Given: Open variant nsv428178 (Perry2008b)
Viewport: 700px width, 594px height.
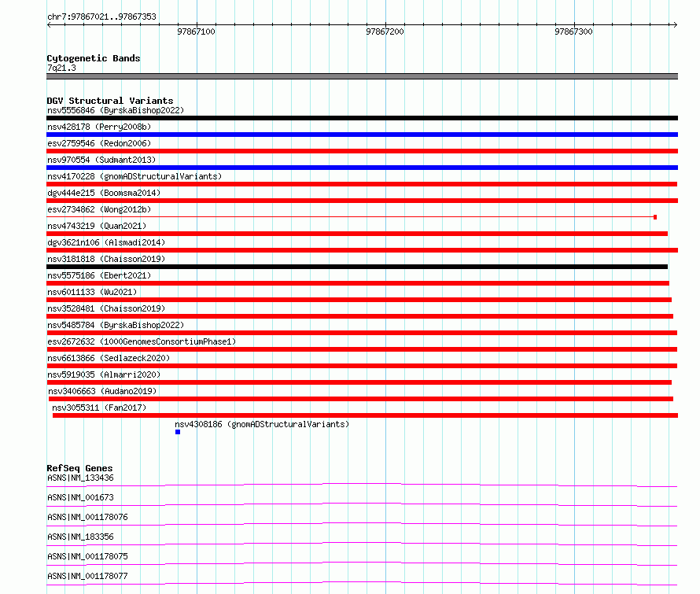Looking at the screenshot, I should [99, 127].
